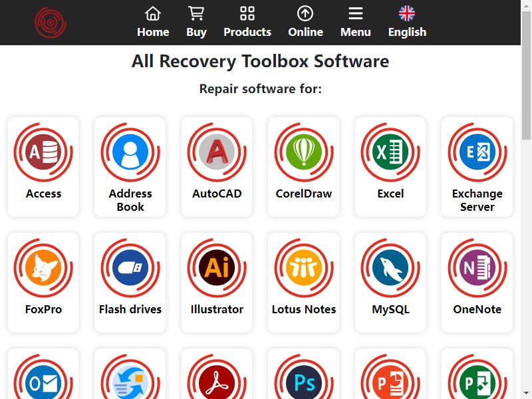Open the English language selector
This screenshot has height=399, width=532.
407,32
